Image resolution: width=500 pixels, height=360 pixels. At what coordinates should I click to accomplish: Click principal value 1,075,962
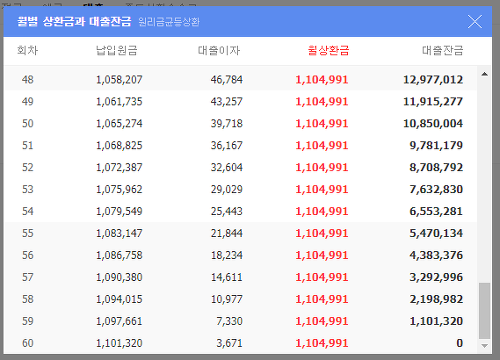click(x=119, y=189)
